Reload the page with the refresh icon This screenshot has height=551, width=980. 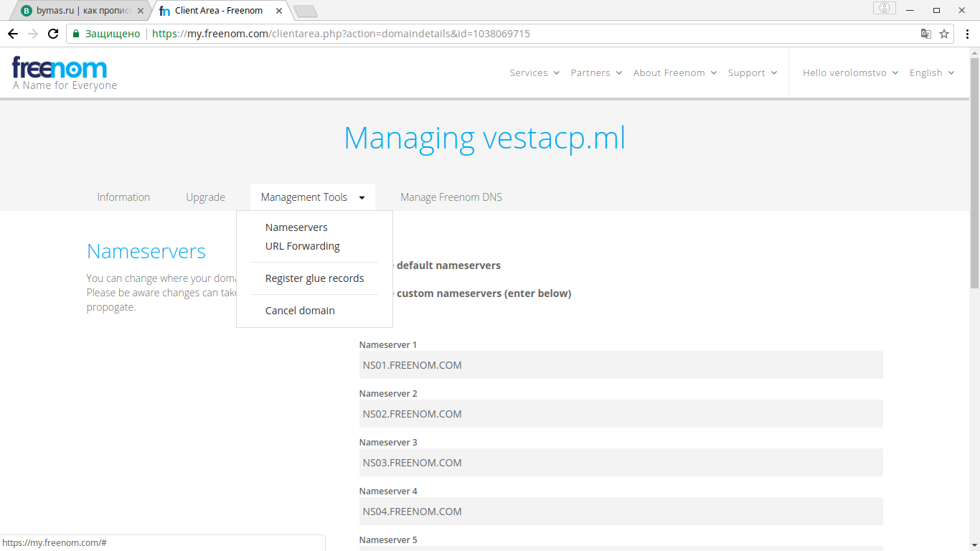point(53,34)
